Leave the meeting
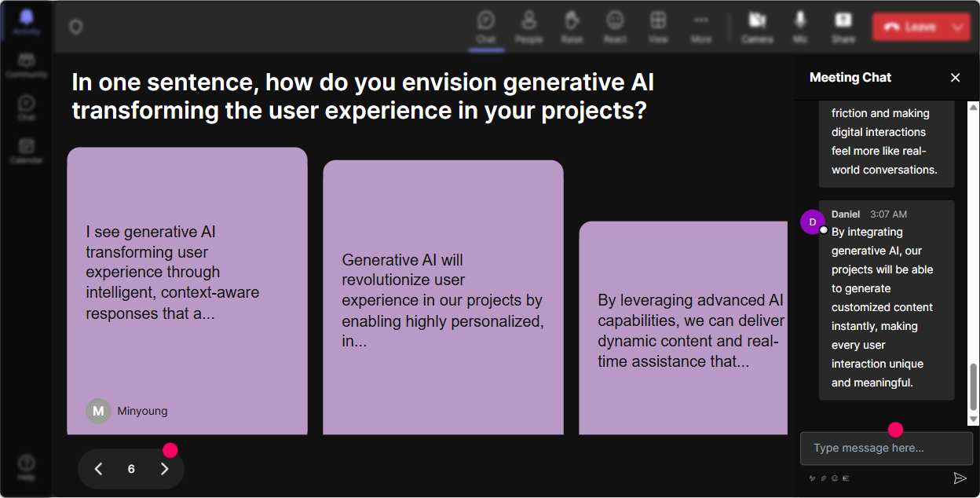980x498 pixels. [909, 27]
